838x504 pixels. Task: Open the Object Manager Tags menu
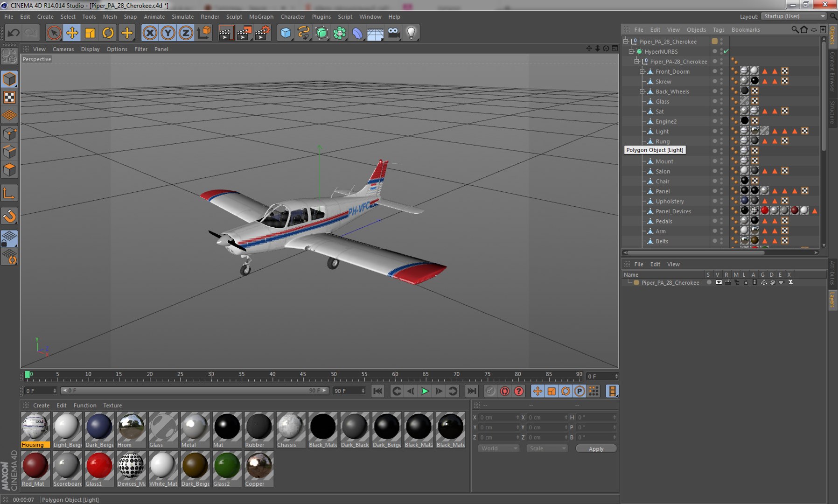(719, 29)
